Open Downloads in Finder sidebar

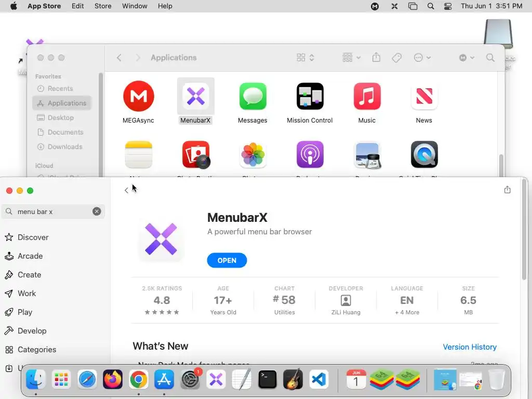pyautogui.click(x=60, y=147)
